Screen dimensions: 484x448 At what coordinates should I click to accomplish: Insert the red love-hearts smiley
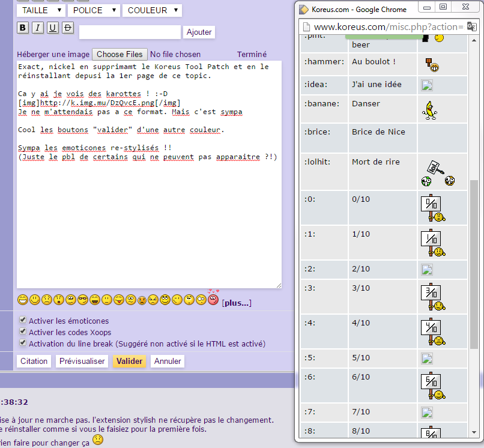click(x=213, y=298)
